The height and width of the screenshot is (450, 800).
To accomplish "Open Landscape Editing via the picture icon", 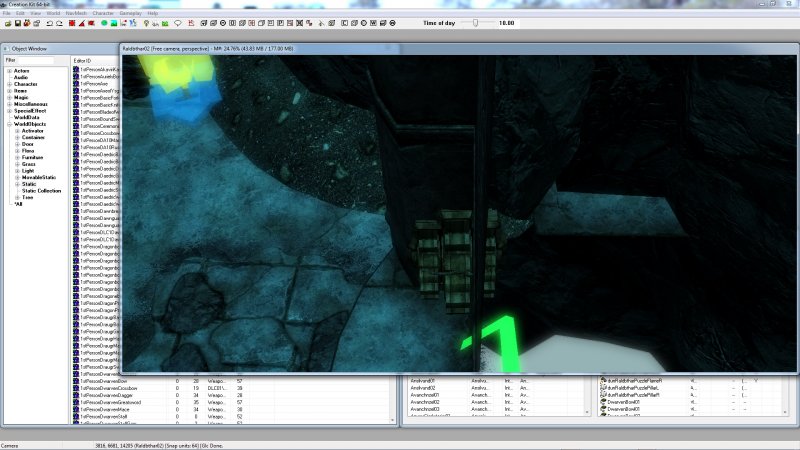I will coord(114,23).
